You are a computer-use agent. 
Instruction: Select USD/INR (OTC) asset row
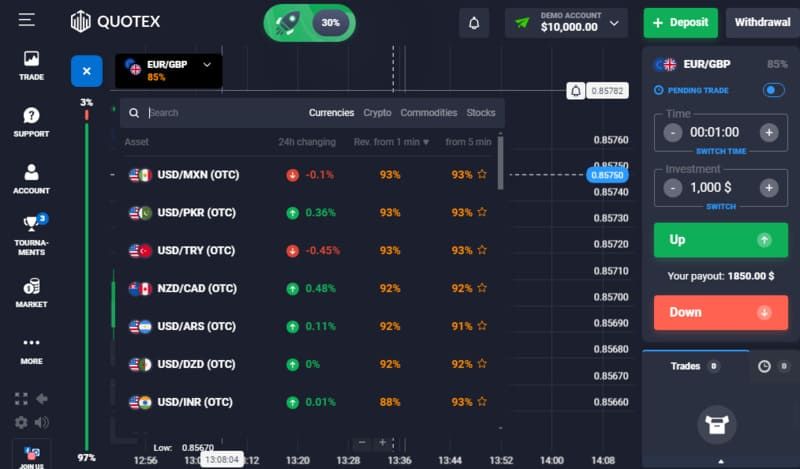pyautogui.click(x=309, y=402)
